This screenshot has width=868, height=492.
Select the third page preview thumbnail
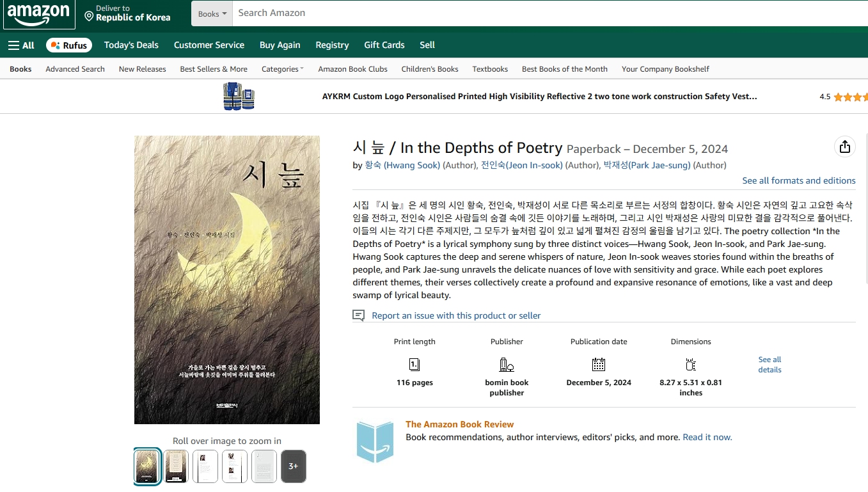tap(205, 466)
